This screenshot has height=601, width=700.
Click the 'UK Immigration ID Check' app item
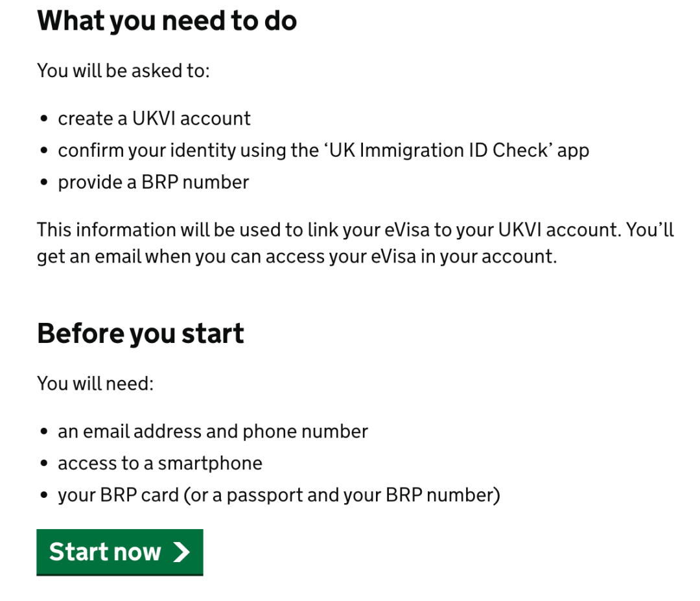tap(323, 150)
